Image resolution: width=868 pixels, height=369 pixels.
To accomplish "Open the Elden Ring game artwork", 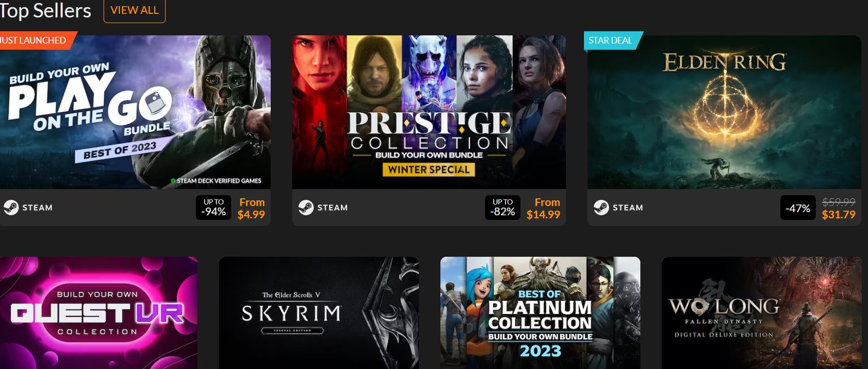I will coord(724,112).
